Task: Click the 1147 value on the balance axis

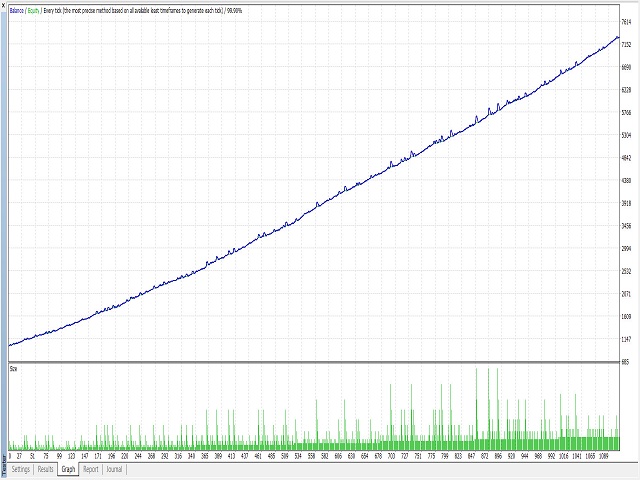Action: tap(626, 339)
